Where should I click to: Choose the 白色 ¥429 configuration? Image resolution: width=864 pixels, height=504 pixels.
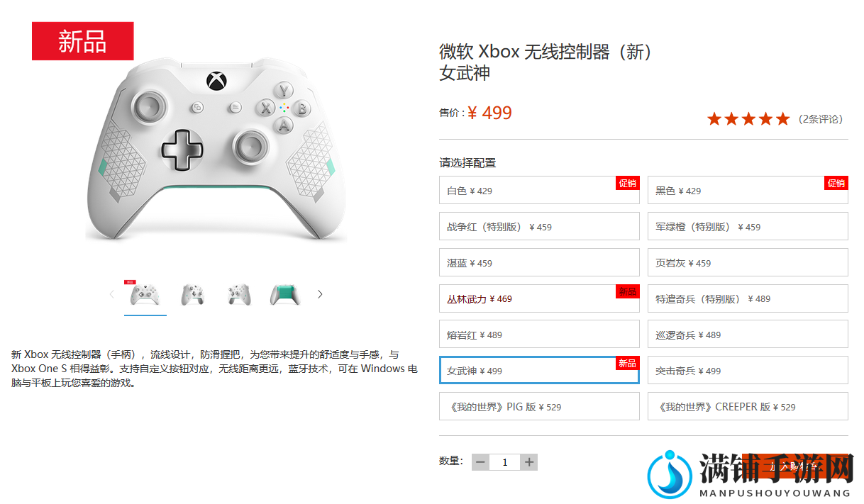[x=539, y=190]
